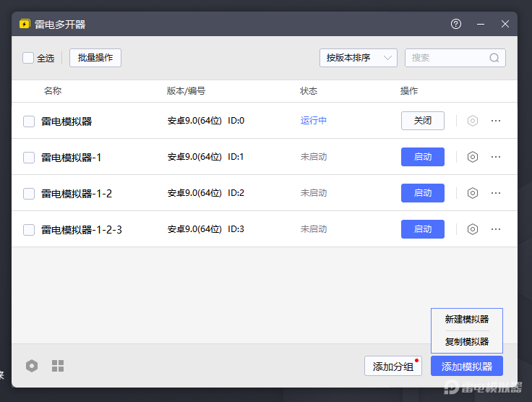
Task: Click the 运行中 status text
Action: click(314, 121)
